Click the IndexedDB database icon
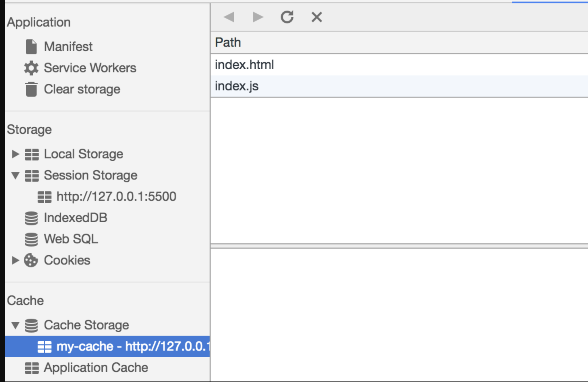 [31, 218]
